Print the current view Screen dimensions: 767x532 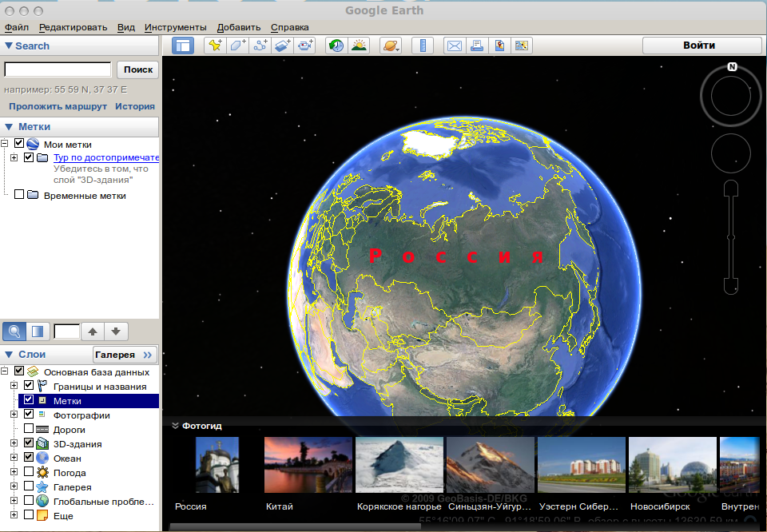tap(476, 46)
